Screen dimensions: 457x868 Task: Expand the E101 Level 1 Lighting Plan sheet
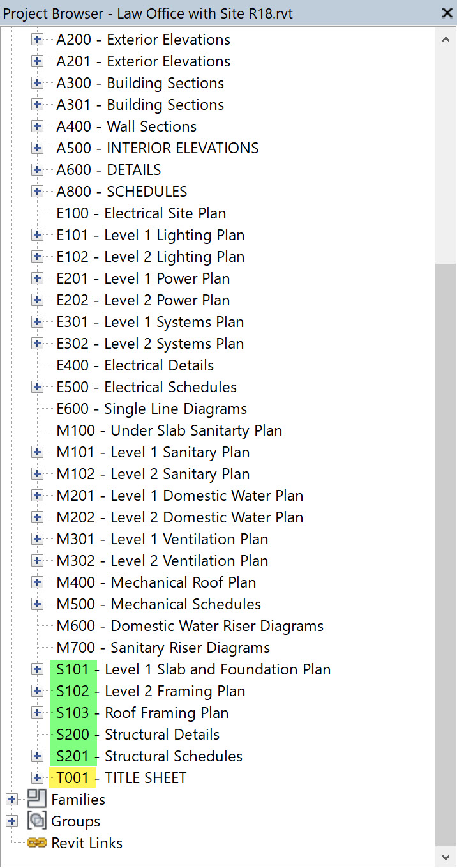click(x=37, y=235)
